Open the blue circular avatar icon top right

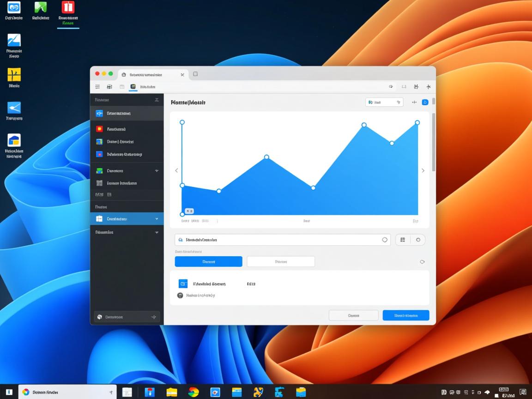tap(425, 102)
